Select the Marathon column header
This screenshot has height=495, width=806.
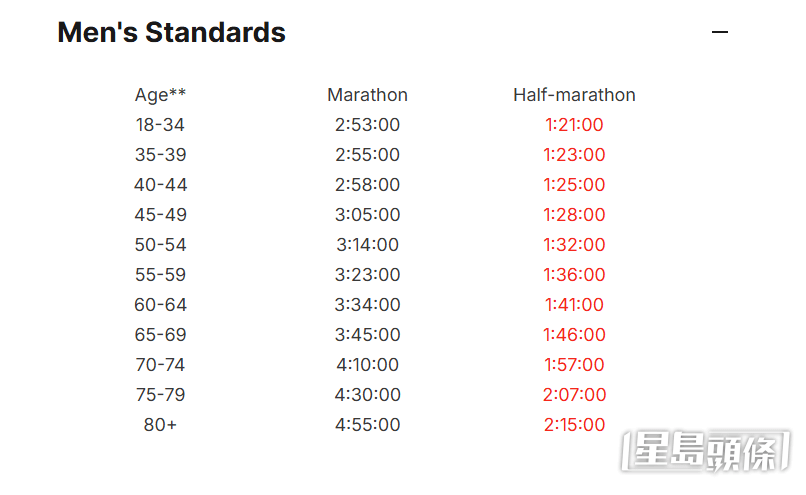click(x=367, y=95)
